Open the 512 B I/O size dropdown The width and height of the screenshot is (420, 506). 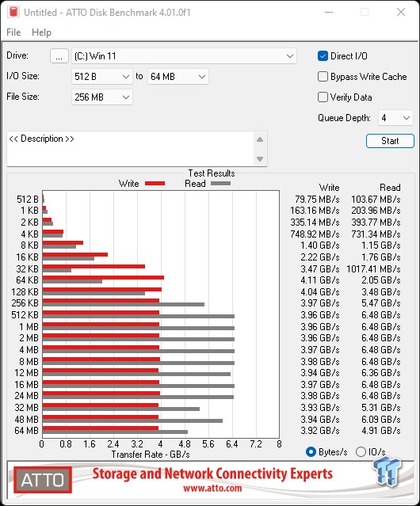(x=102, y=77)
